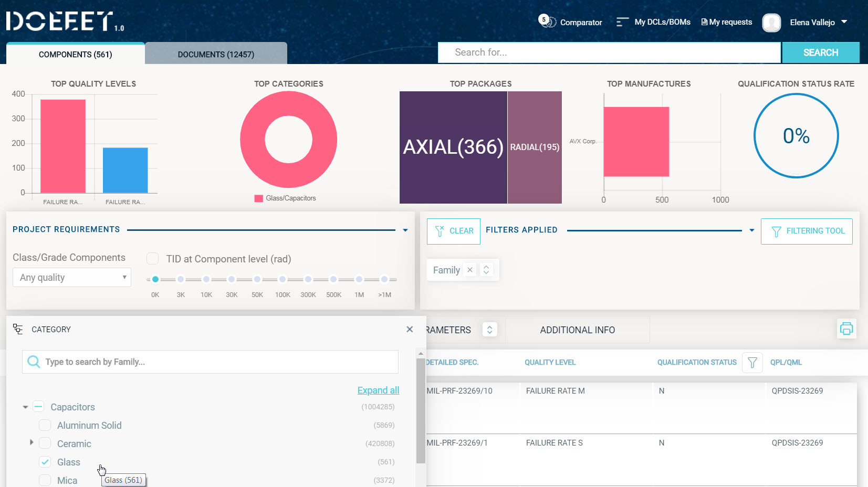Click the printer icon

point(846,329)
